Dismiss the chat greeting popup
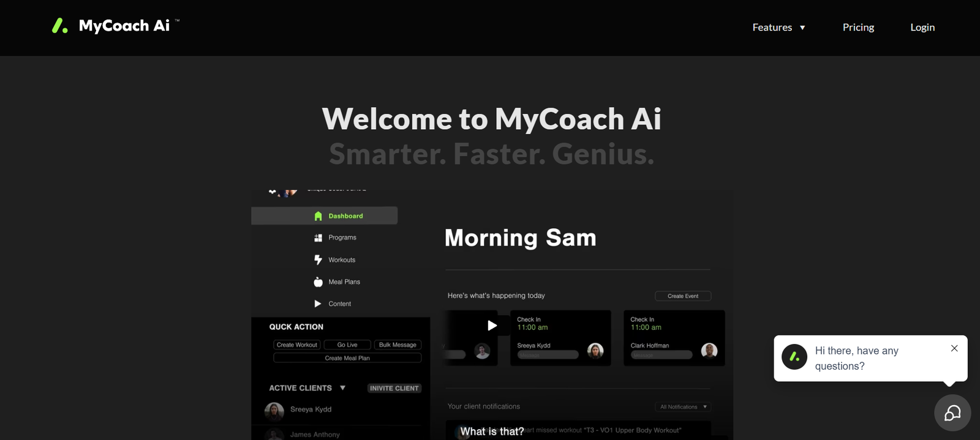 pyautogui.click(x=954, y=348)
